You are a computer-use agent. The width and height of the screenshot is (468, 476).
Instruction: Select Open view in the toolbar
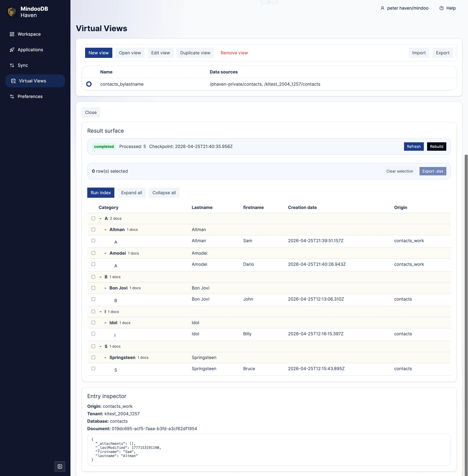pos(130,53)
